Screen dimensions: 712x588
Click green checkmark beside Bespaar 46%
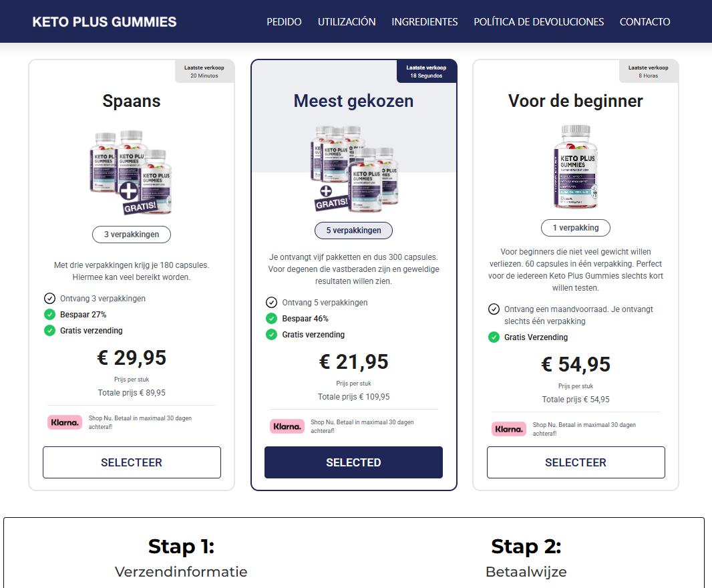[271, 319]
